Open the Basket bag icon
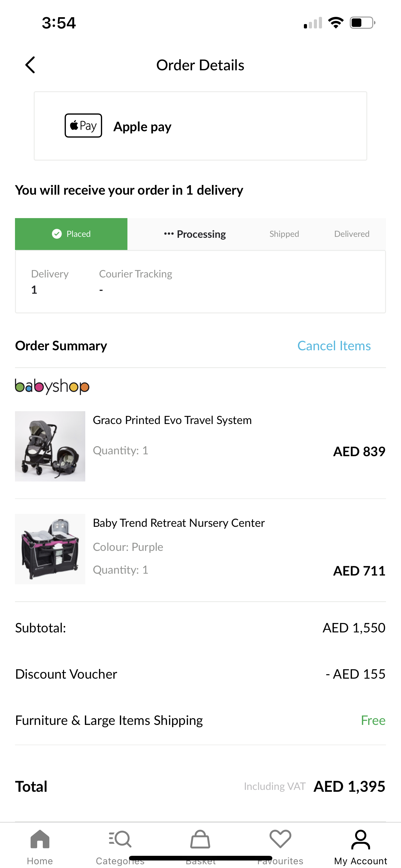This screenshot has width=401, height=868. [200, 839]
